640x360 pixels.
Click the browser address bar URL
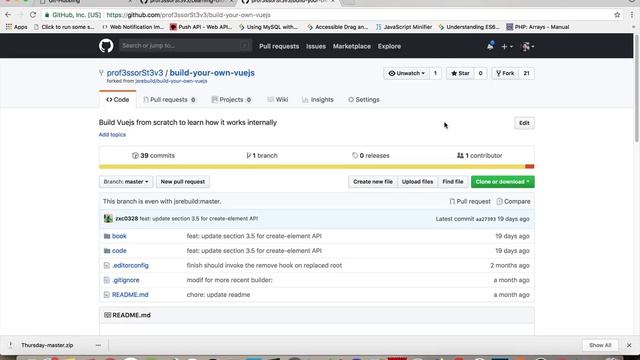coord(188,15)
